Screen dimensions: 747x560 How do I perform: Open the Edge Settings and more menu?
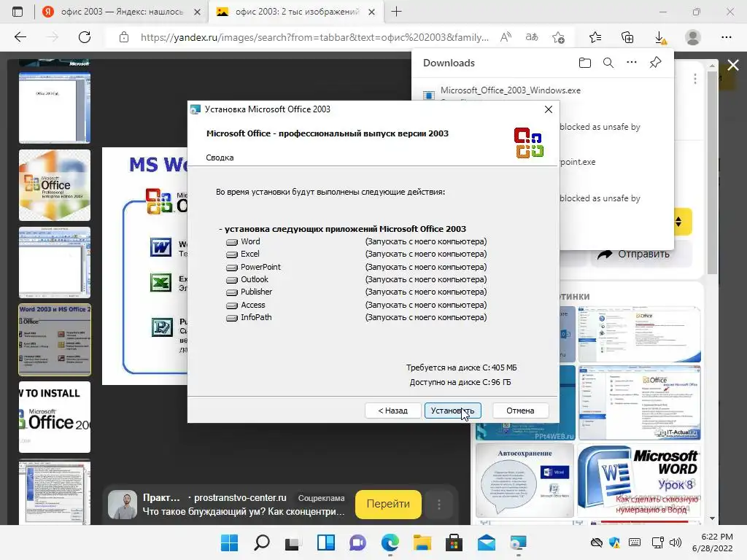(726, 37)
